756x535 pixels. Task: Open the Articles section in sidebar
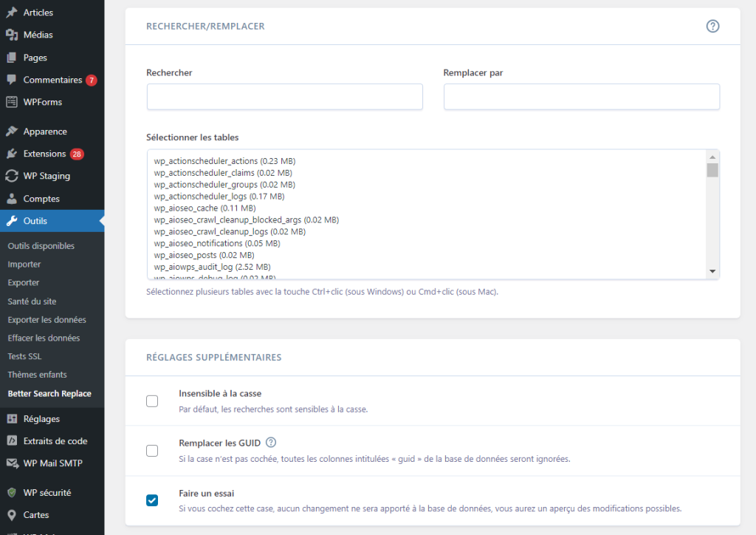33,12
